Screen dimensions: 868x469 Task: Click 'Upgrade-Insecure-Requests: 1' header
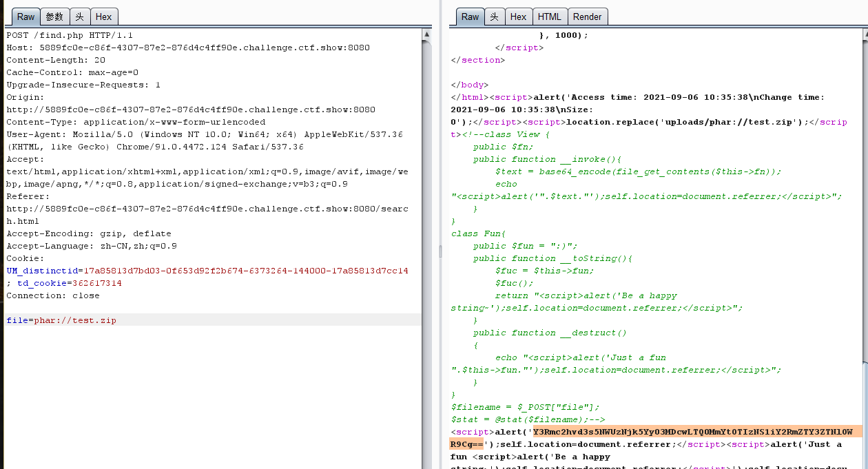[x=83, y=85]
